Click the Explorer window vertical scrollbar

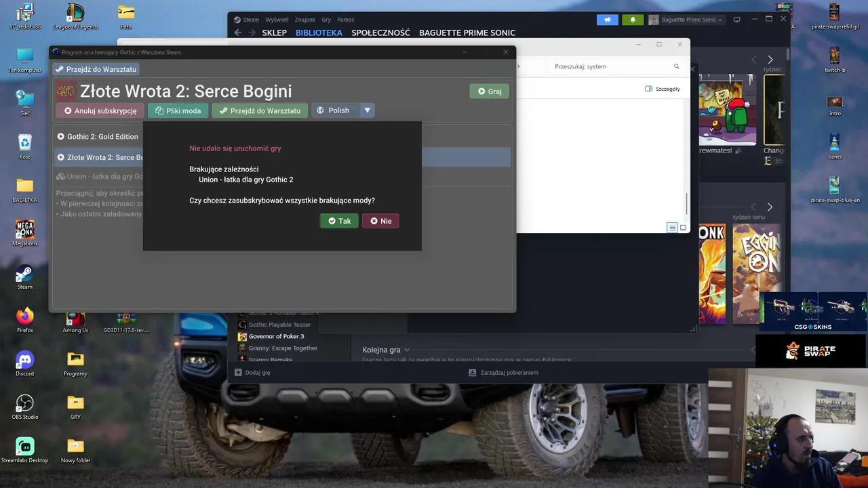687,203
